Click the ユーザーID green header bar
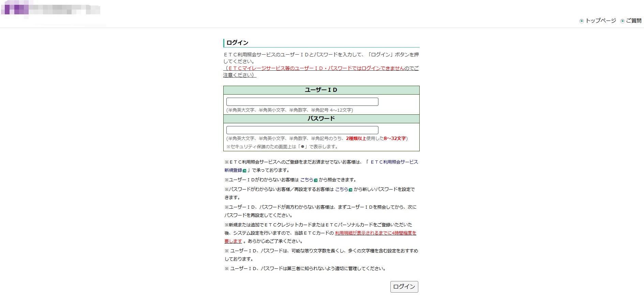Screen dimensions: 644x308 (321, 90)
